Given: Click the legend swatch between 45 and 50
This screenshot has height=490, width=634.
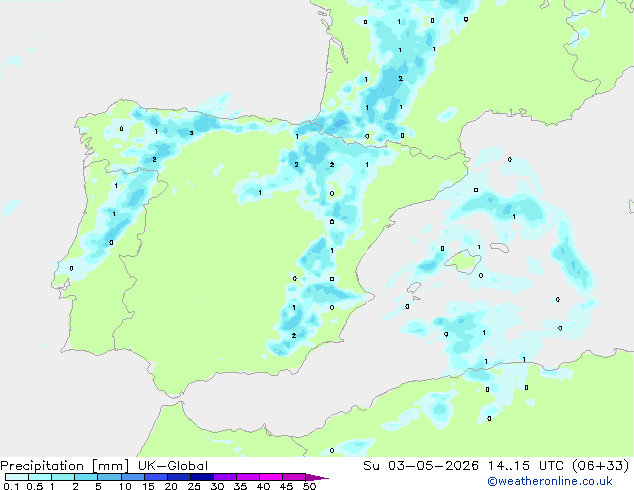Looking at the screenshot, I should tap(294, 477).
